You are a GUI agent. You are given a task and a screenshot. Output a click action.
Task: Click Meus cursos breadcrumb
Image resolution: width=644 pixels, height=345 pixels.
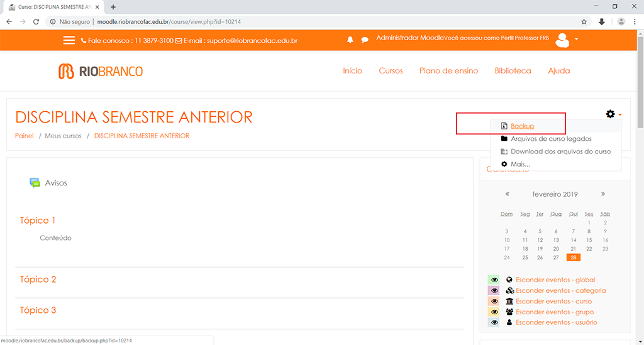pyautogui.click(x=63, y=136)
